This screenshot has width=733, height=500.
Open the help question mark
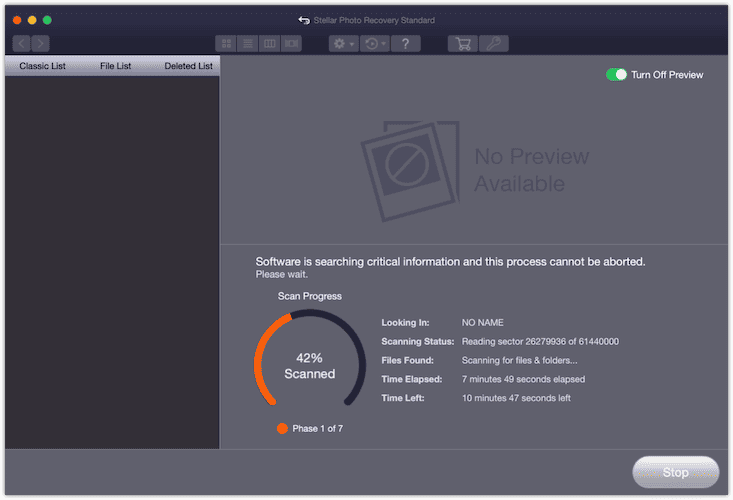405,43
